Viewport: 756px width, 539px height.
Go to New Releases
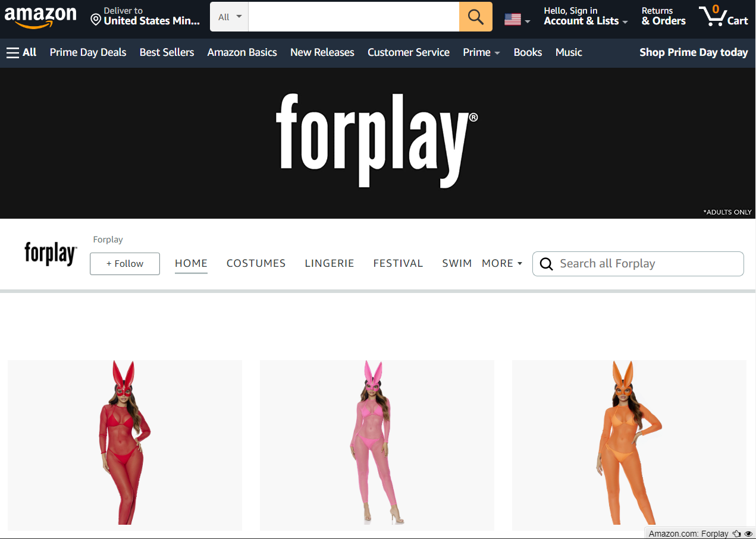click(x=322, y=52)
